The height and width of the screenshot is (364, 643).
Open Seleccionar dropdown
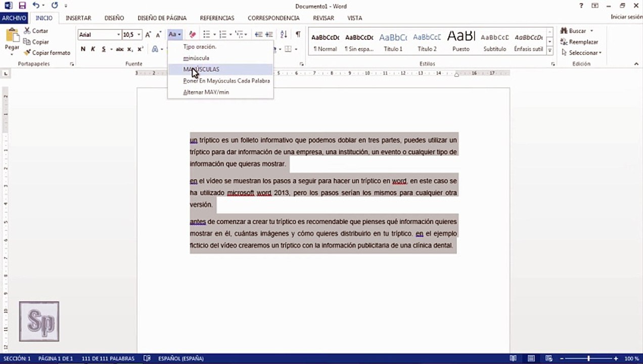(x=581, y=53)
